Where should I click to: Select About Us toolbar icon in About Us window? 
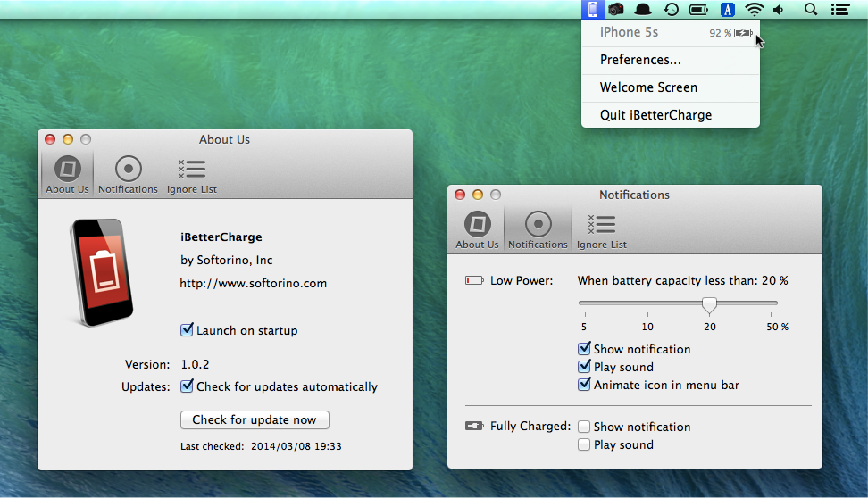68,175
